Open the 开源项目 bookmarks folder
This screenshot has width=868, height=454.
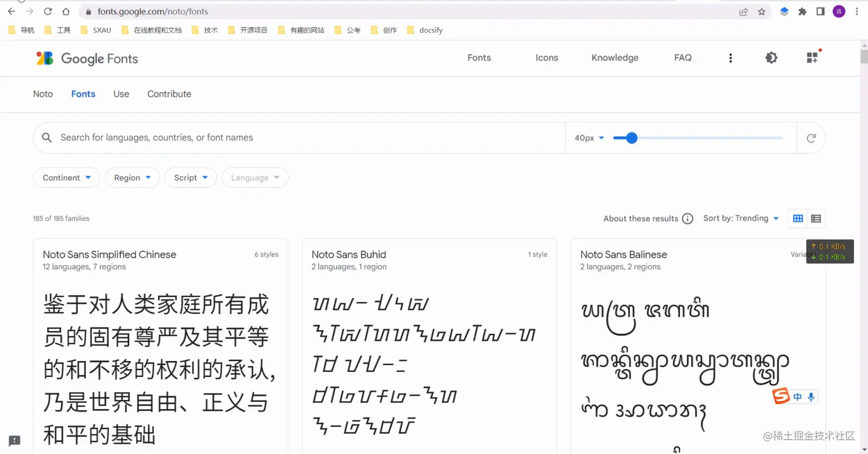(248, 30)
